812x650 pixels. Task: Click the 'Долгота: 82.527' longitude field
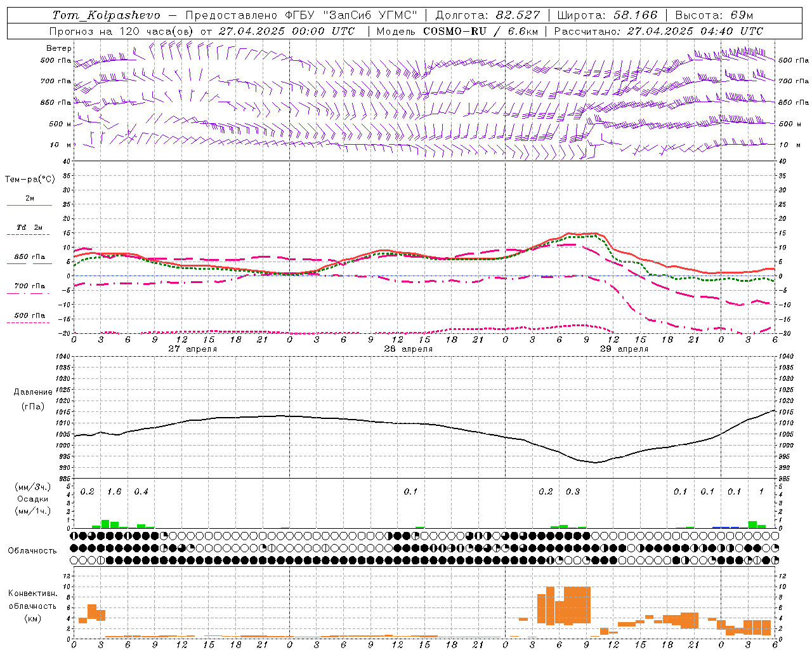pyautogui.click(x=488, y=15)
